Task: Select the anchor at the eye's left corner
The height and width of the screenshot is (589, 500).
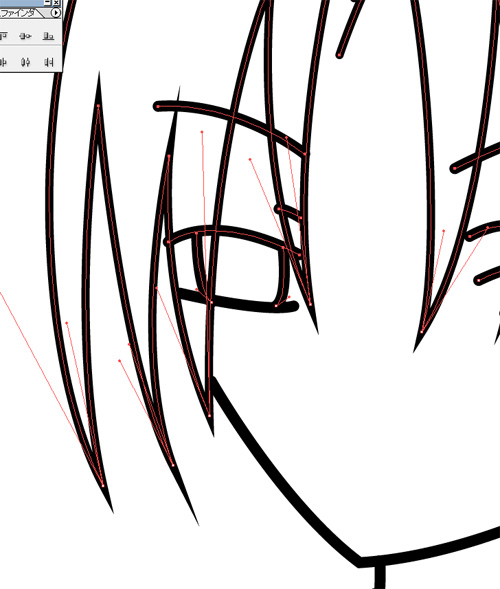Action: 169,242
